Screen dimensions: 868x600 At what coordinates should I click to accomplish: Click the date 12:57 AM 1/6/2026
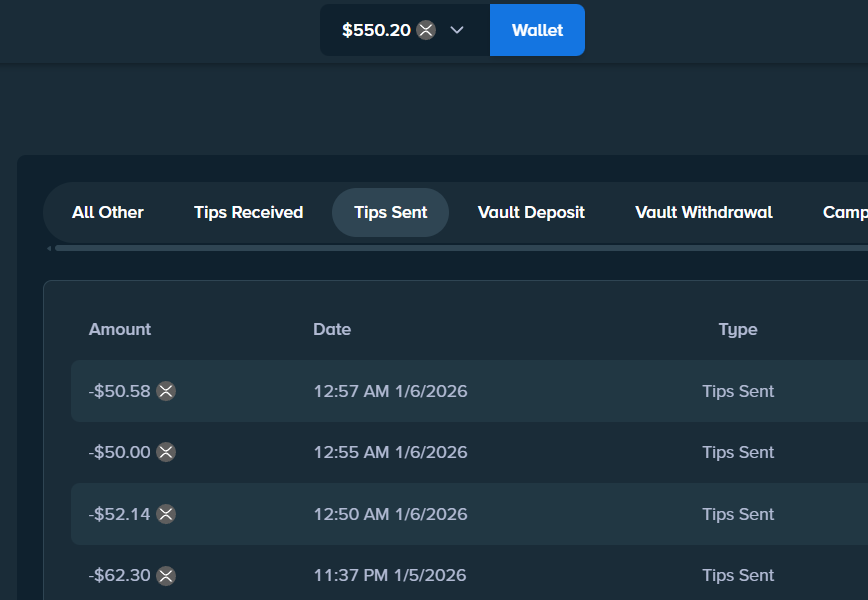(x=390, y=391)
